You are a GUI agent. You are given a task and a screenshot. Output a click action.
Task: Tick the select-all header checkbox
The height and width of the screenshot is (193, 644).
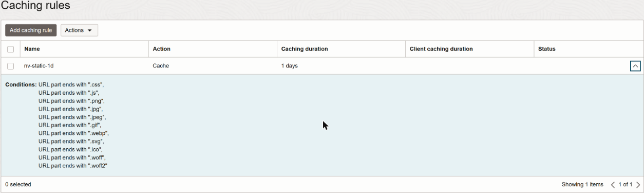coord(10,49)
